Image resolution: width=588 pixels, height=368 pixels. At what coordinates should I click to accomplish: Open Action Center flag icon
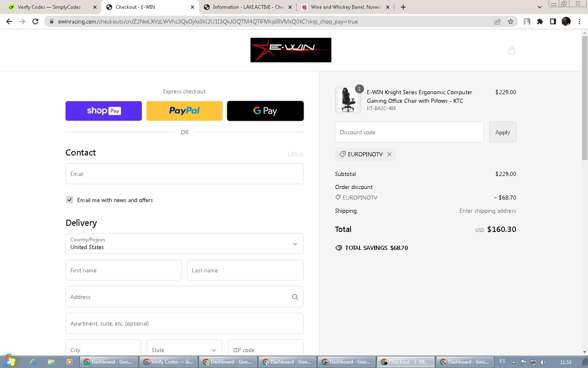[x=523, y=362]
